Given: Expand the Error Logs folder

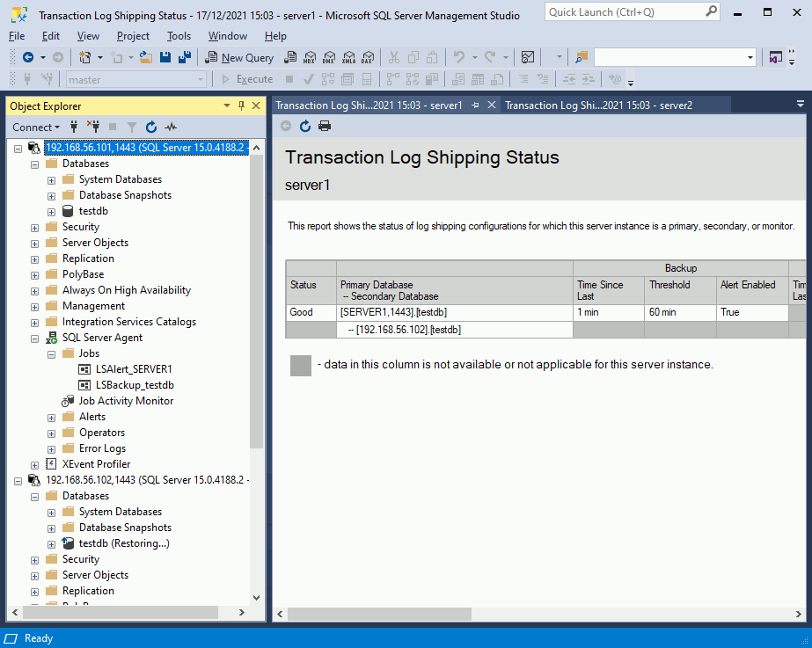Looking at the screenshot, I should 51,450.
